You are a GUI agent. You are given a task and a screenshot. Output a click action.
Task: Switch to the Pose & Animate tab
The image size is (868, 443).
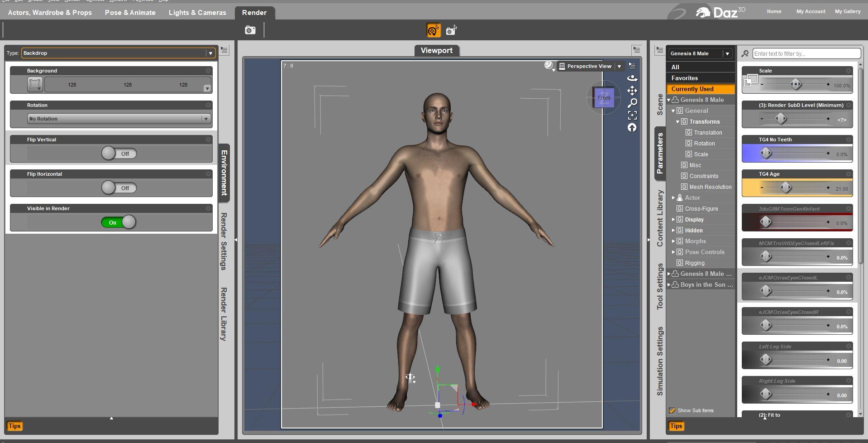tap(130, 13)
